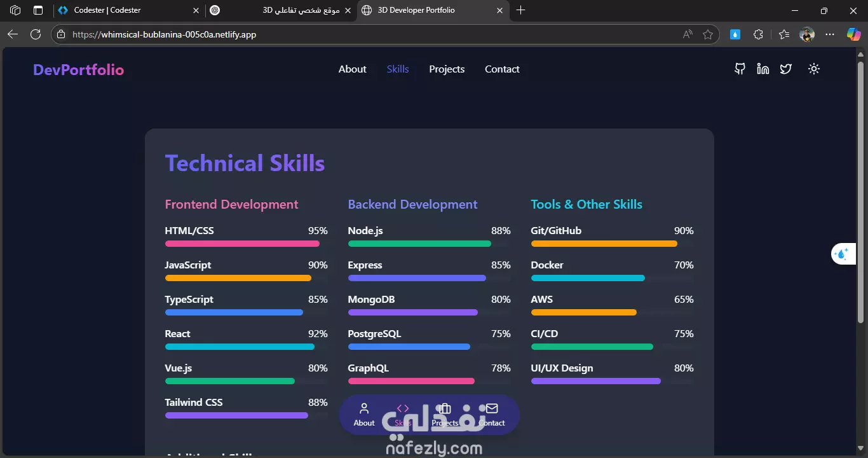Click the Express skill label
Image resolution: width=868 pixels, height=458 pixels.
365,265
